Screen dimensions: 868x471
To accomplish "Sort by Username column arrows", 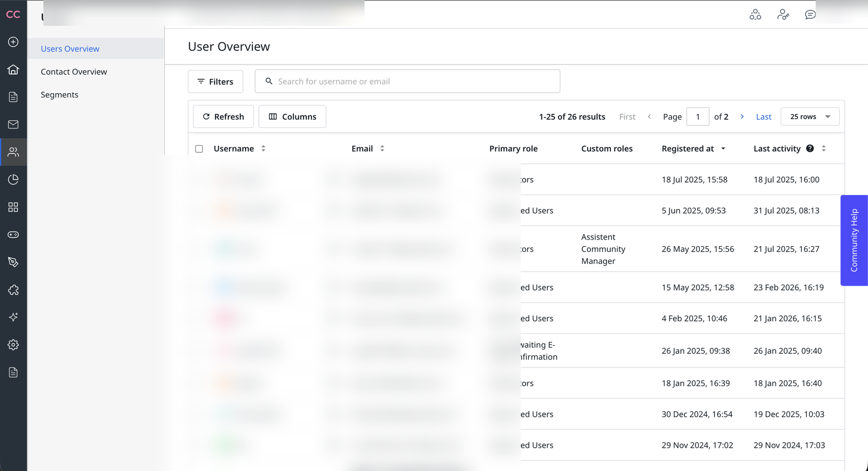I will [x=263, y=149].
